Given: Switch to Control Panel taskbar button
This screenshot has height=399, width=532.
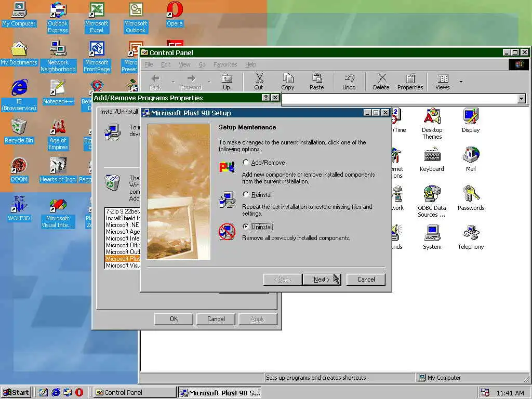Looking at the screenshot, I should (x=135, y=393).
